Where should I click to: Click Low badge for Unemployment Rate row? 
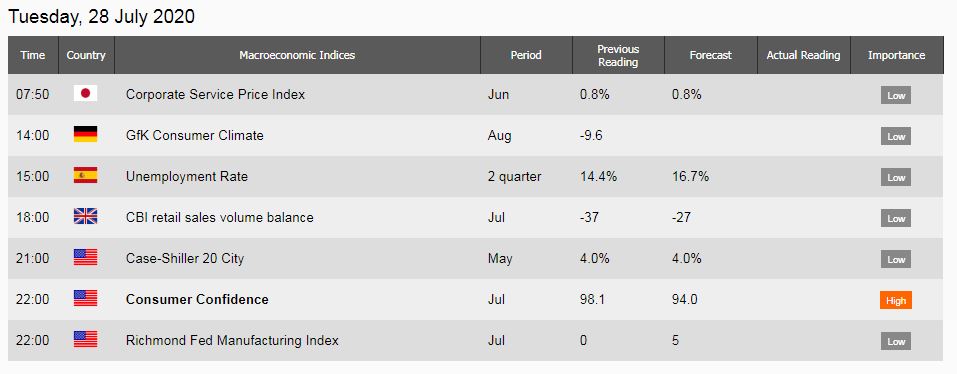896,178
